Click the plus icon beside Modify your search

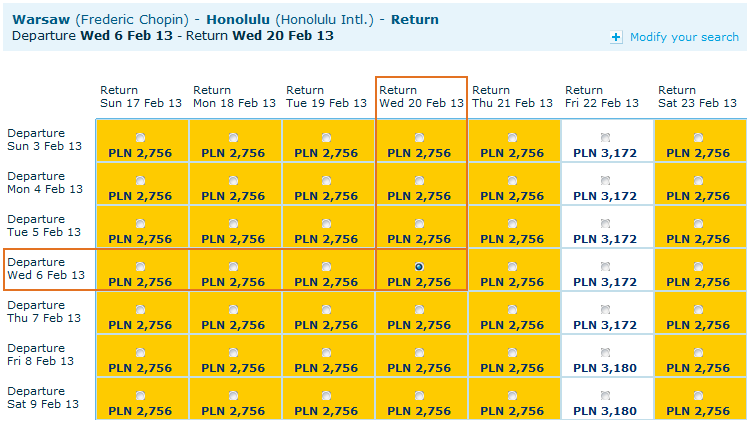[x=616, y=38]
